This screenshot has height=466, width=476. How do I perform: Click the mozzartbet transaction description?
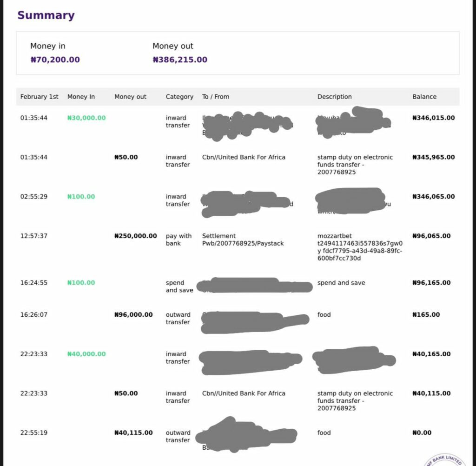pyautogui.click(x=360, y=247)
